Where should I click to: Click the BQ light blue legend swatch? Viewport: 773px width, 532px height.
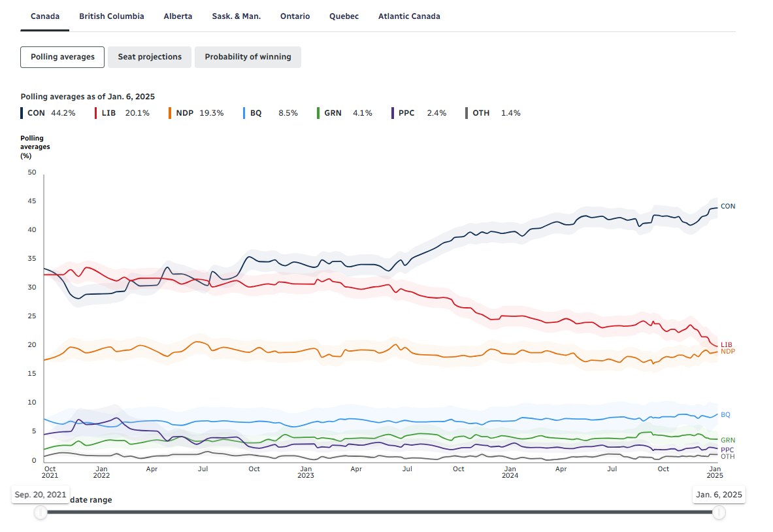point(244,113)
